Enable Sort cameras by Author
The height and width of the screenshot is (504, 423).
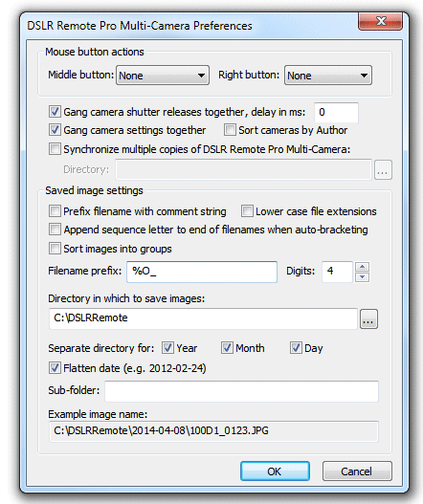coord(230,130)
